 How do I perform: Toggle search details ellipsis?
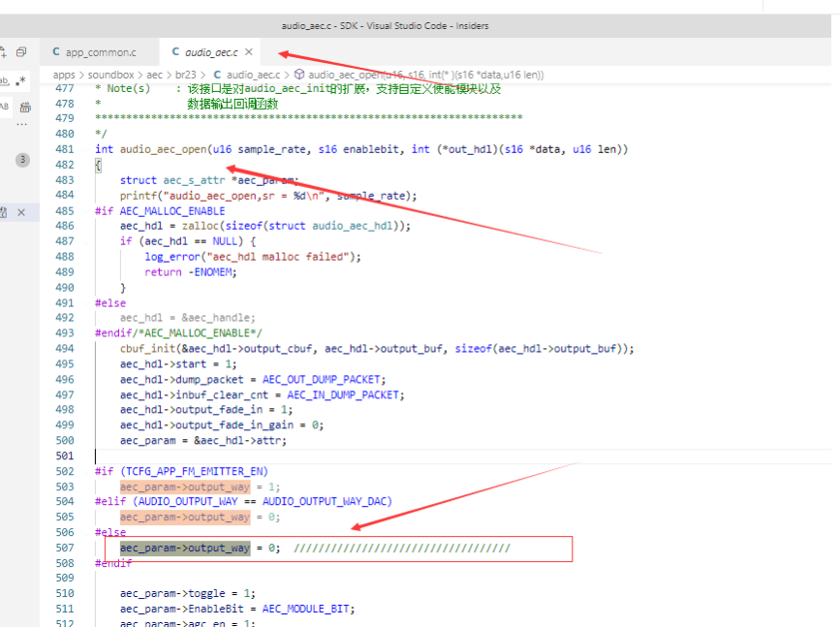click(22, 124)
